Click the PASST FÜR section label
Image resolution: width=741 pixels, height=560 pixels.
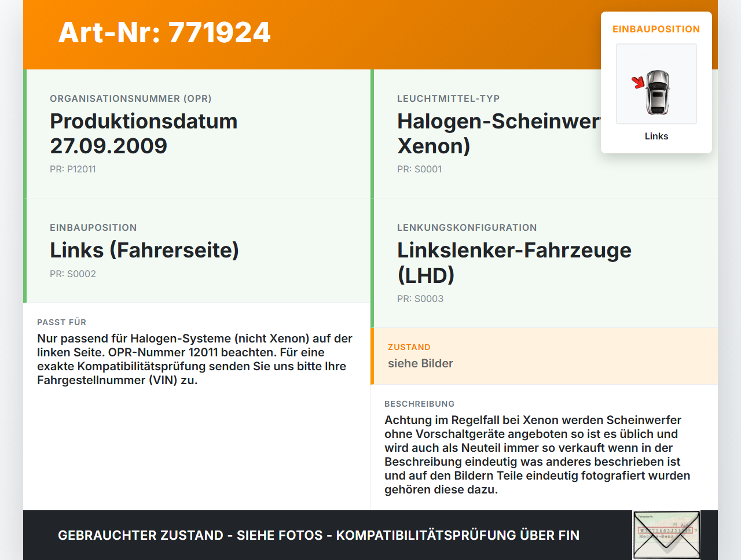pyautogui.click(x=61, y=322)
